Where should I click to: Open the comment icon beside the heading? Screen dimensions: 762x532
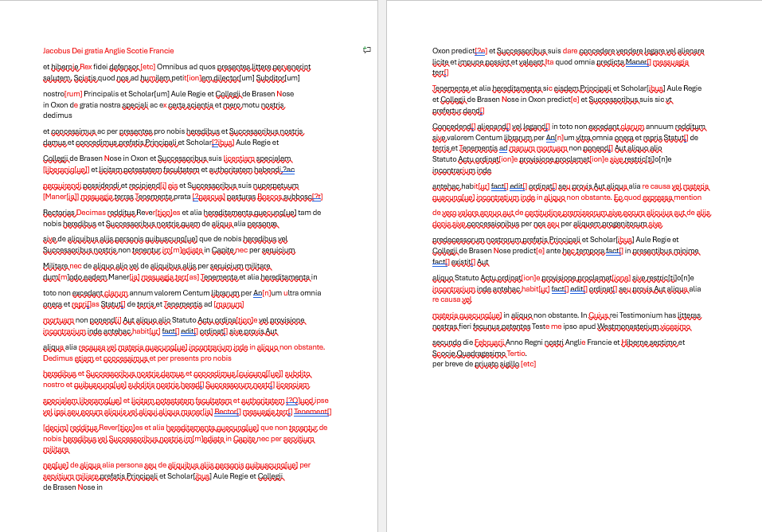coord(367,49)
